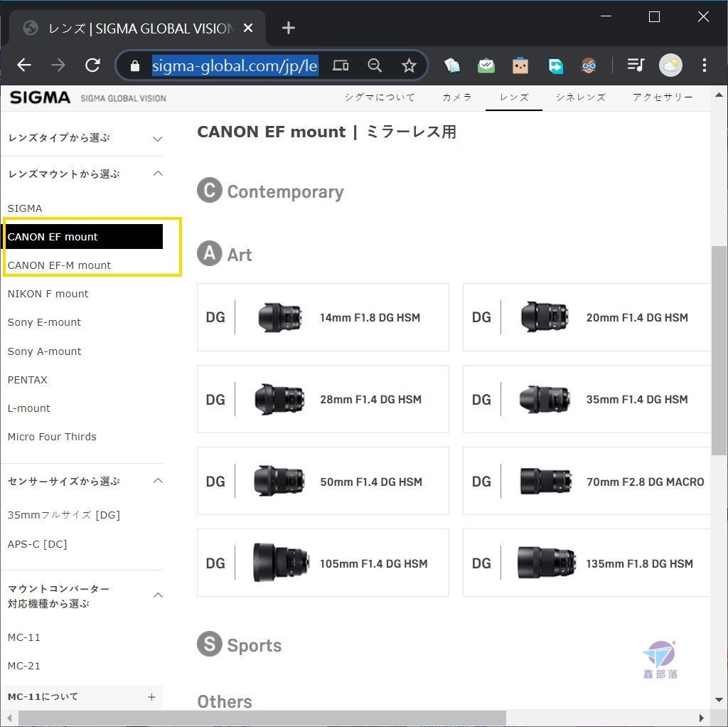Image resolution: width=728 pixels, height=727 pixels.
Task: Open レンズ menu item
Action: click(514, 97)
